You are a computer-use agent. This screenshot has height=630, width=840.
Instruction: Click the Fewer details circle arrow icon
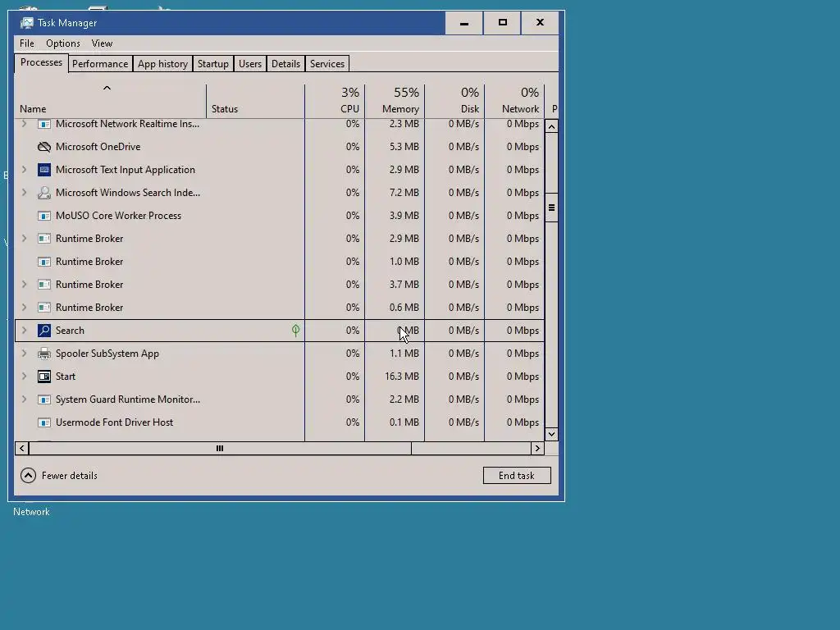pos(28,476)
